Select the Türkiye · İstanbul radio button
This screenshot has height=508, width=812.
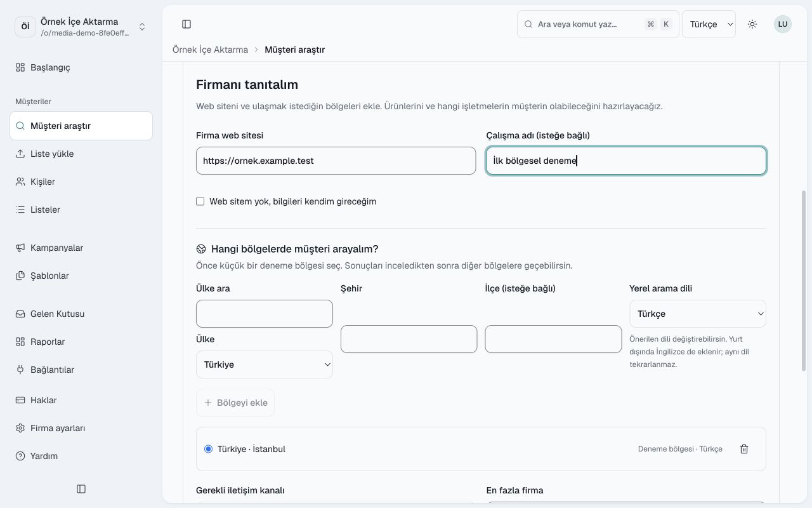[x=209, y=449]
